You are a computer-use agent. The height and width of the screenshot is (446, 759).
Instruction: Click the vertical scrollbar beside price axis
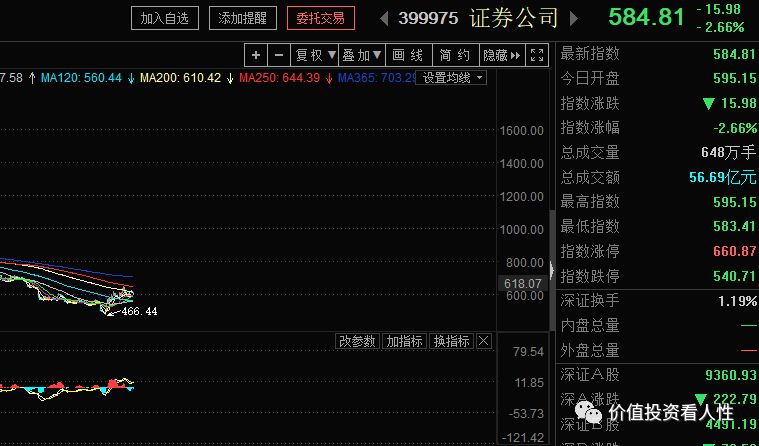552,270
